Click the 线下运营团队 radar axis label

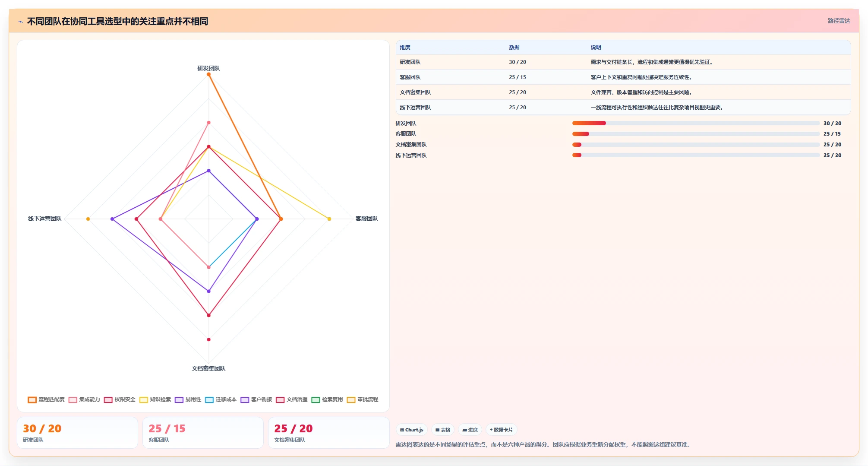point(45,219)
